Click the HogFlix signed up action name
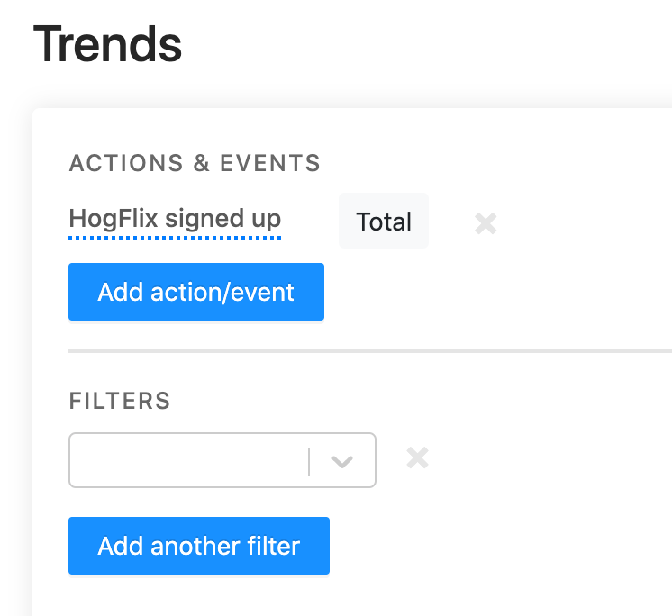The width and height of the screenshot is (672, 616). [x=175, y=219]
